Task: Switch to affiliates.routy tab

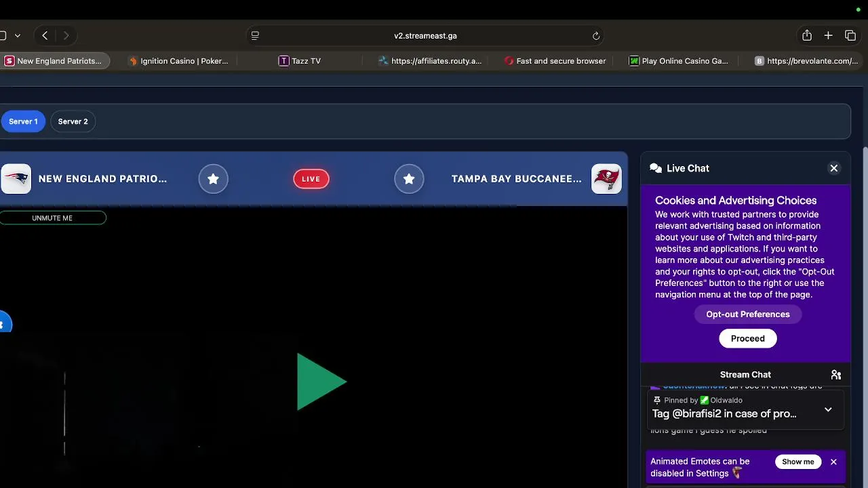Action: 430,61
